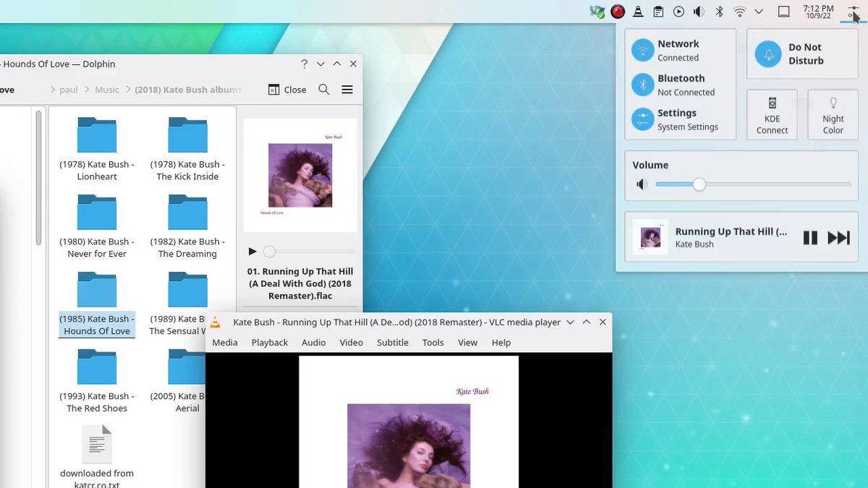
Task: Click the VLC cone icon in title bar
Action: coord(215,322)
